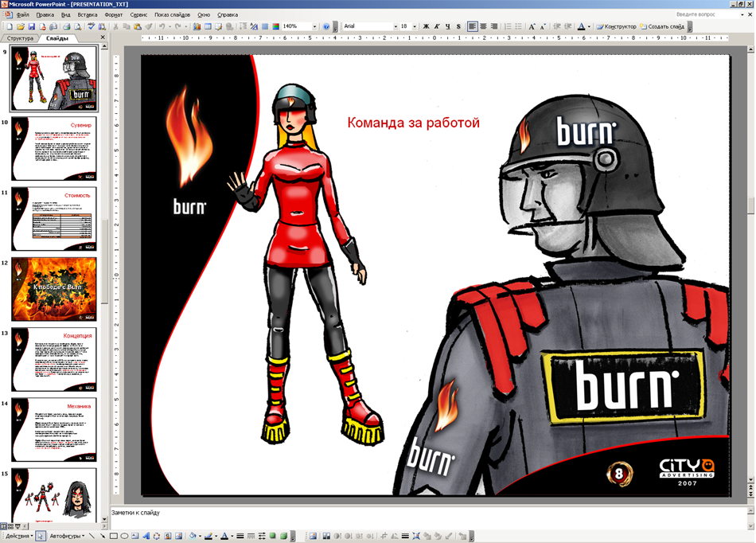The height and width of the screenshot is (543, 756).
Task: Insert a diagram from the drawing toolbar
Action: coord(157,536)
